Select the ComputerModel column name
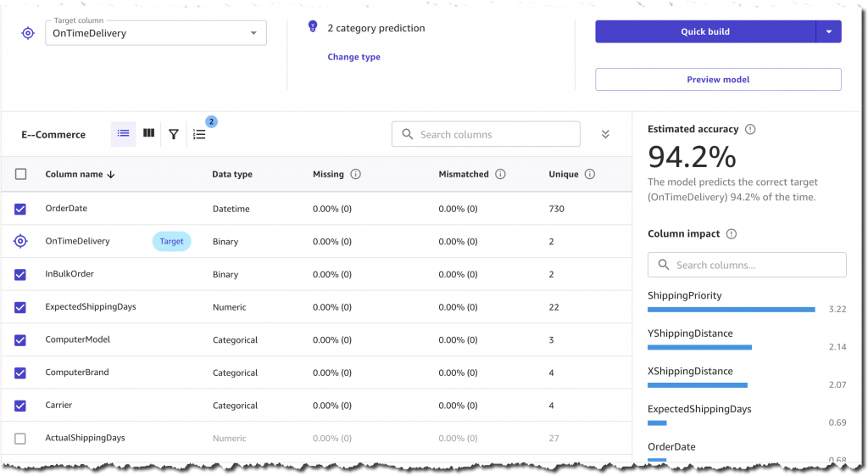 pyautogui.click(x=77, y=339)
